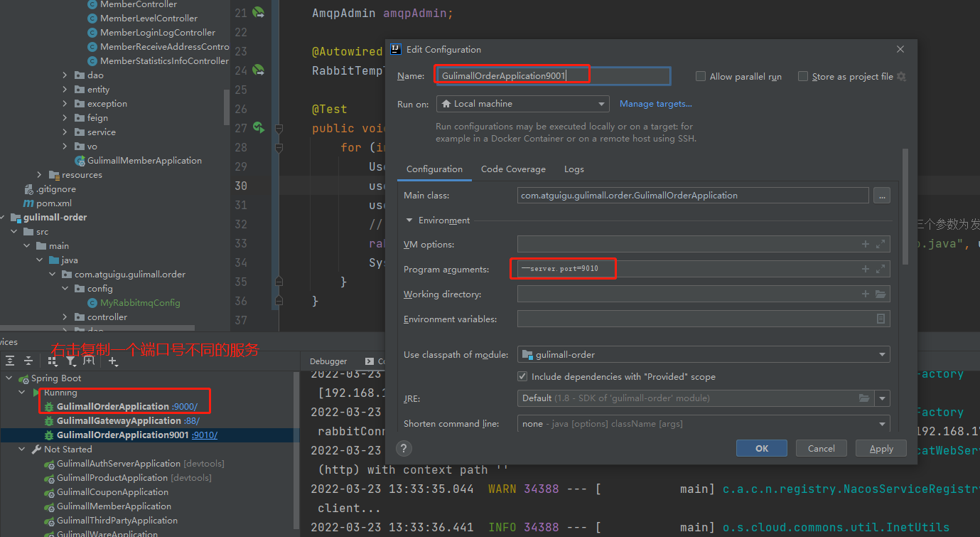Click Add Service plus icon in Services toolbar
980x537 pixels.
(x=113, y=361)
